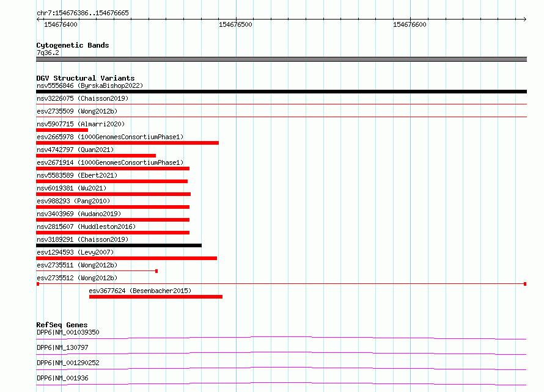
Task: Select esv1294593 (Levy2007) label
Action: click(x=75, y=252)
